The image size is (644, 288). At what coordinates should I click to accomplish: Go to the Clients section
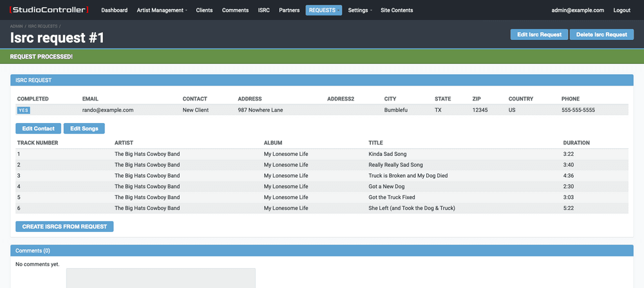[205, 10]
